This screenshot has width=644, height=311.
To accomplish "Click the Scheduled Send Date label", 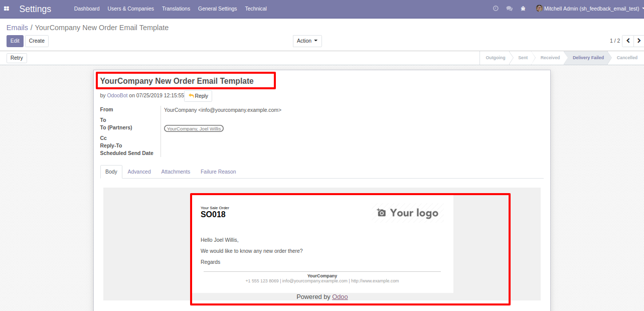I will [x=127, y=153].
